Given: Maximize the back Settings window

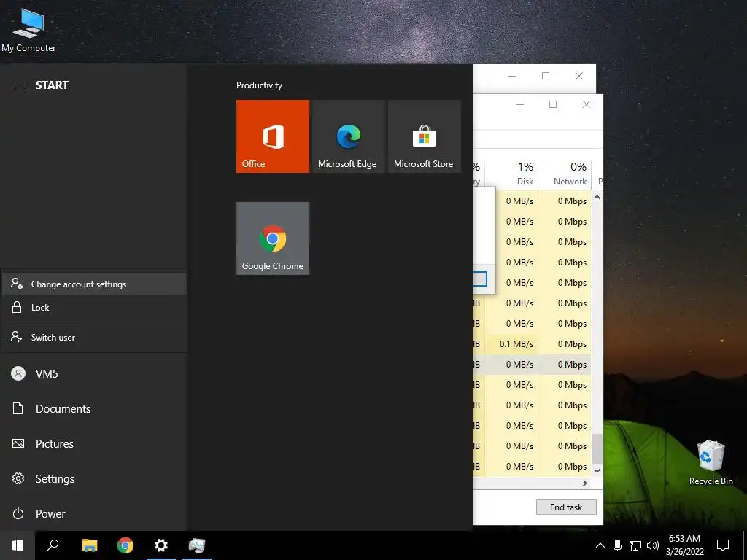Looking at the screenshot, I should 546,76.
